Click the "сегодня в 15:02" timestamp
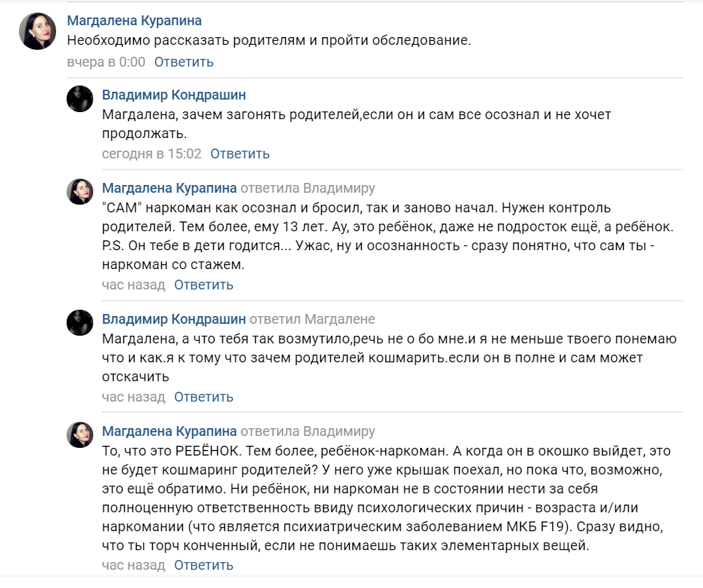Image resolution: width=703 pixels, height=588 pixels. tap(151, 153)
